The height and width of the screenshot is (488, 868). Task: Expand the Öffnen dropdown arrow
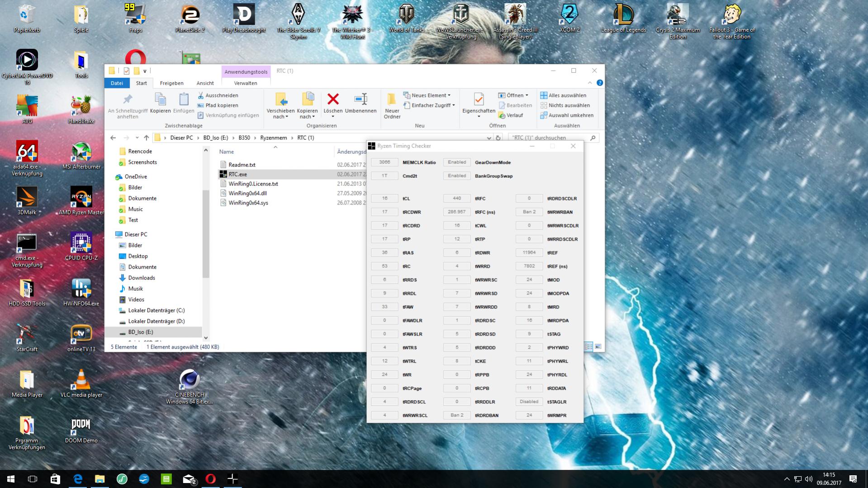click(x=527, y=95)
